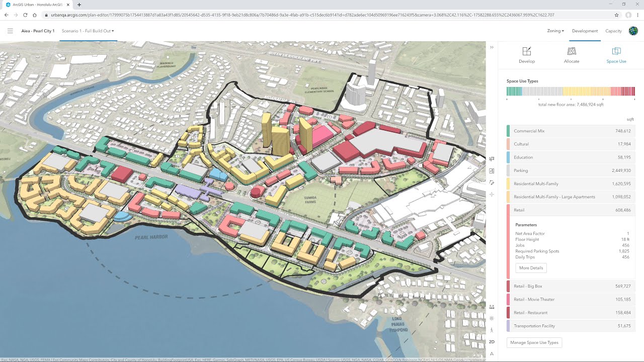Open More Details for Retail
Viewport: 644px width, 362px height.
point(530,267)
